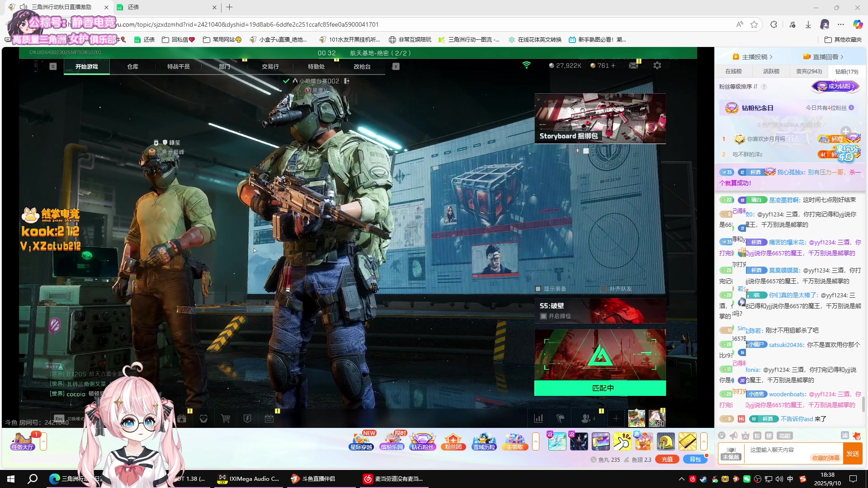
Task: Open browser downloads icon
Action: click(x=808, y=24)
